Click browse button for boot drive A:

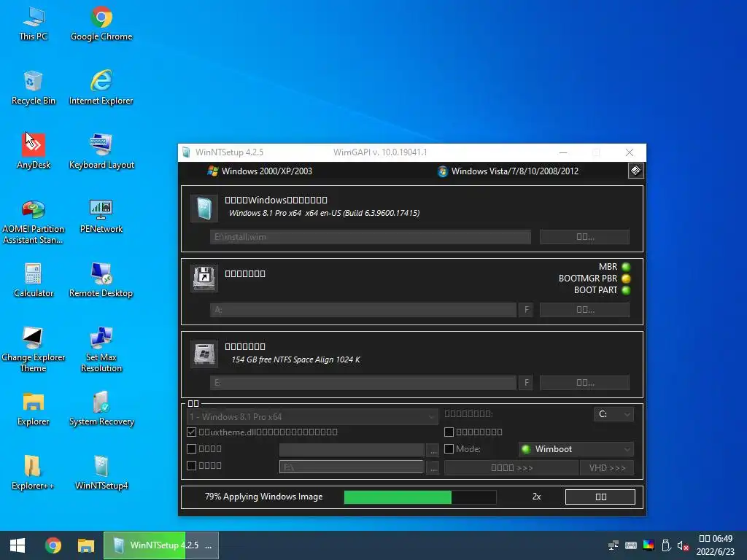pyautogui.click(x=584, y=309)
